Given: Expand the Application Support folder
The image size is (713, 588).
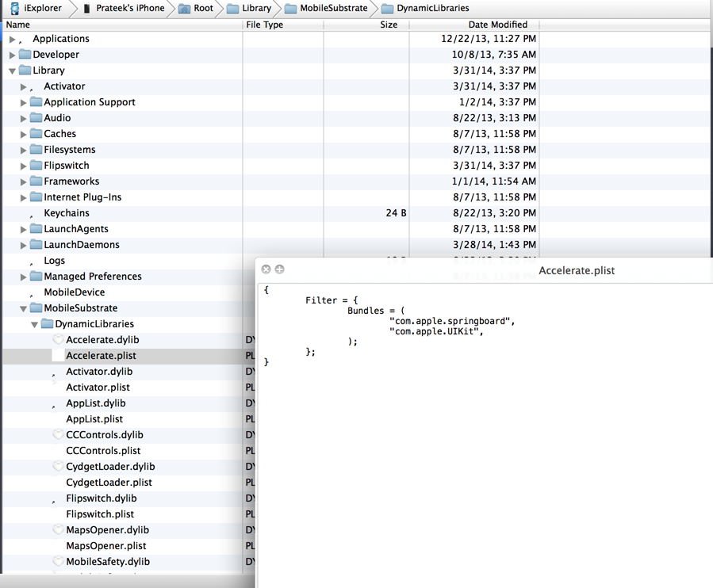Looking at the screenshot, I should click(x=23, y=102).
